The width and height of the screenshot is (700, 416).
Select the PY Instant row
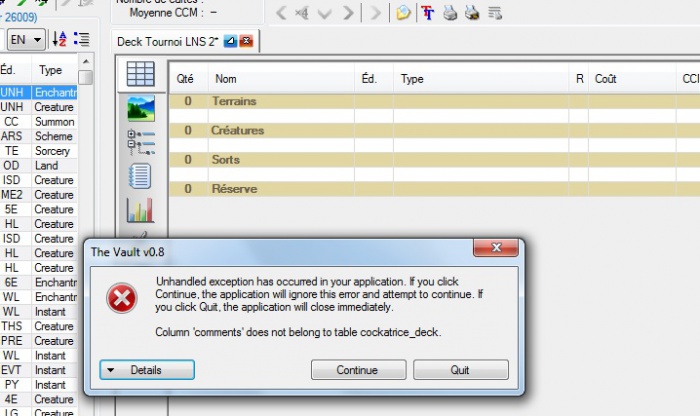pos(38,385)
